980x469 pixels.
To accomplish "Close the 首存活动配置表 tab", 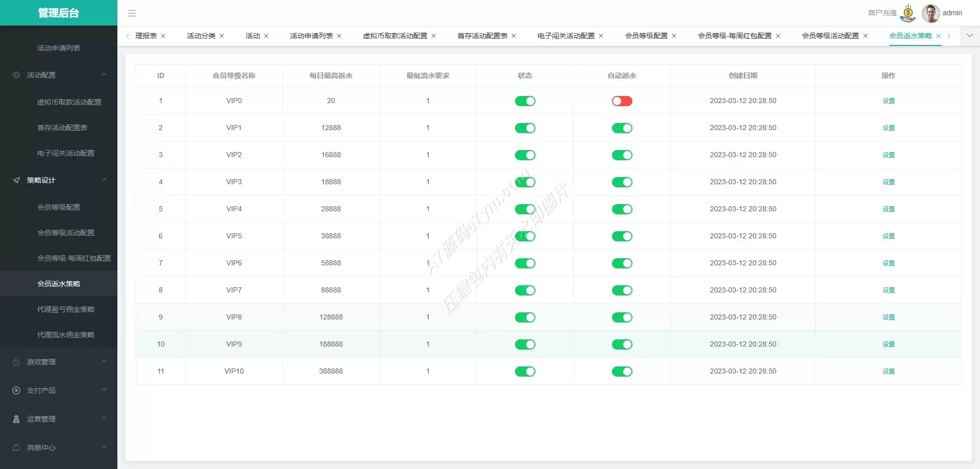I will (513, 36).
